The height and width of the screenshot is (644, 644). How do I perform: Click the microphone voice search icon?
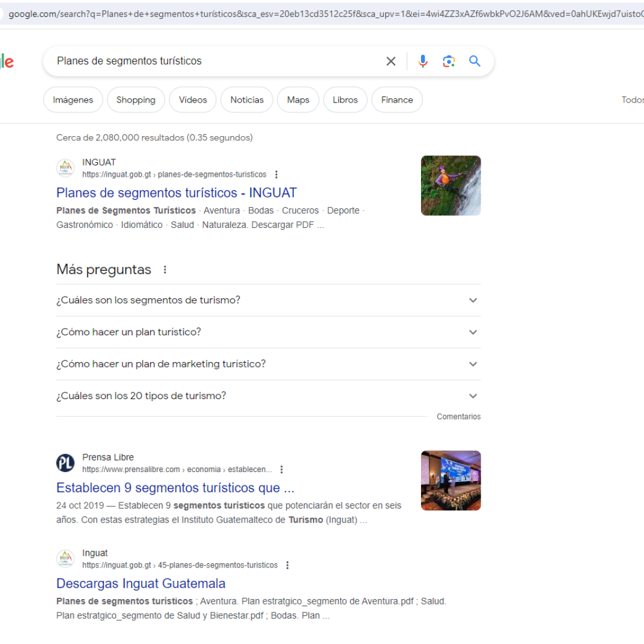[x=422, y=61]
